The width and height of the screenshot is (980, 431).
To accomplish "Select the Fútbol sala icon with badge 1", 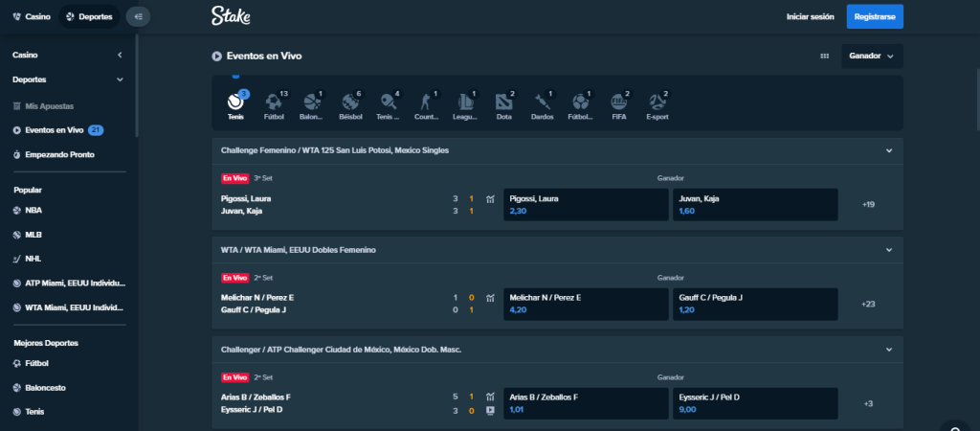I will (581, 105).
